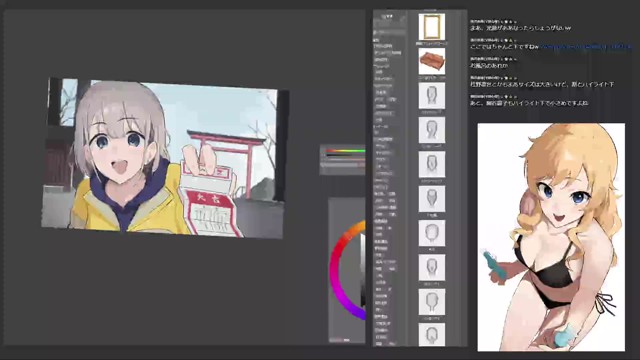Click the chat message 'お風呂のあれか'
Screen dimensions: 640x360
(489, 65)
